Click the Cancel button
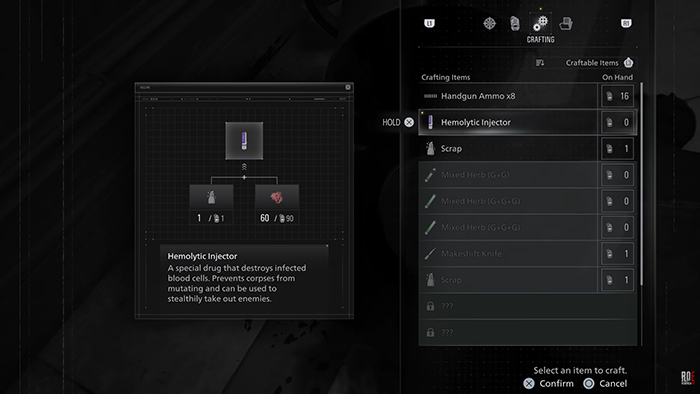Screen dimensions: 700x394 tap(605, 383)
